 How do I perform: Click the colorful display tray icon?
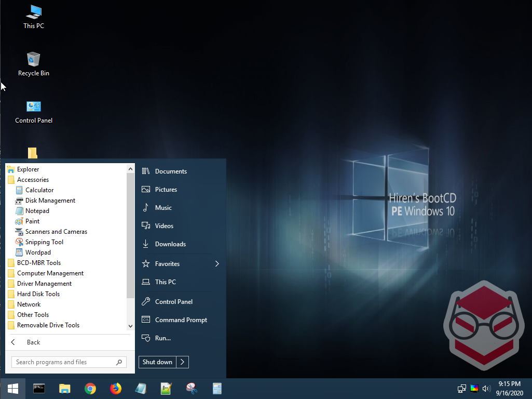[x=474, y=389]
